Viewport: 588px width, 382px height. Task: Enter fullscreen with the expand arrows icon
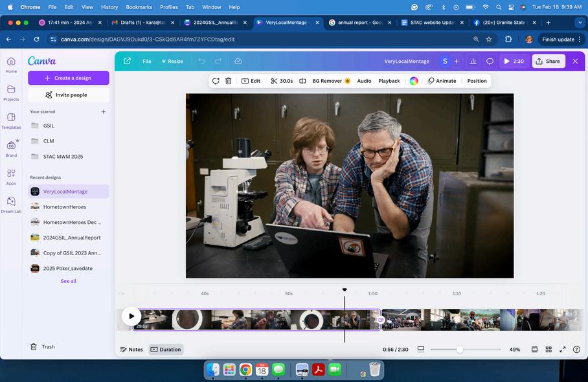click(x=563, y=350)
